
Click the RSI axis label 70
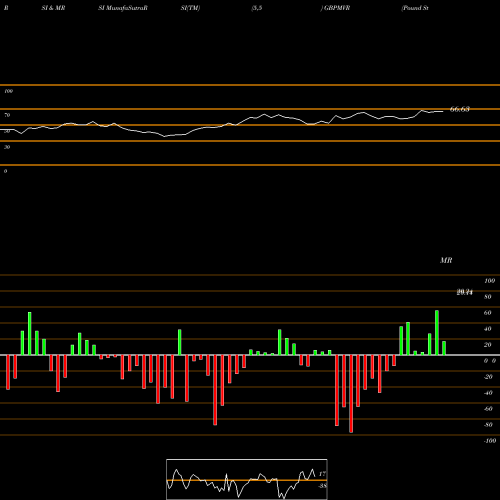(x=7, y=115)
